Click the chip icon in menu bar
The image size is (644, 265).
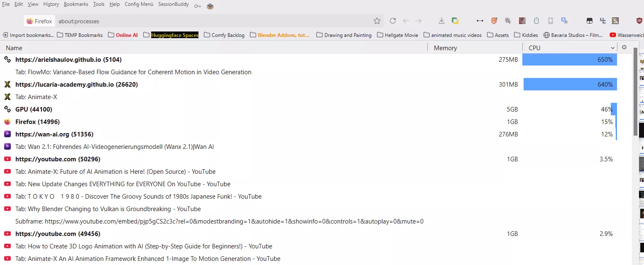pyautogui.click(x=210, y=6)
